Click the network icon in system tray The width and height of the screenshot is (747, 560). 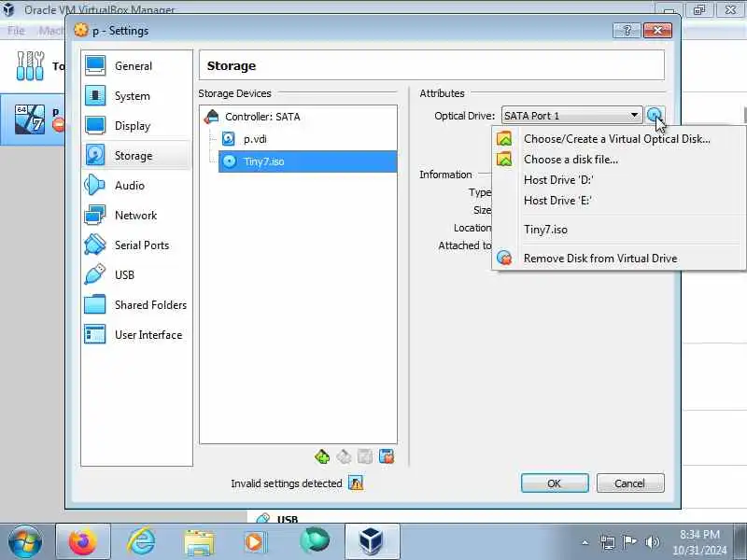click(x=608, y=542)
